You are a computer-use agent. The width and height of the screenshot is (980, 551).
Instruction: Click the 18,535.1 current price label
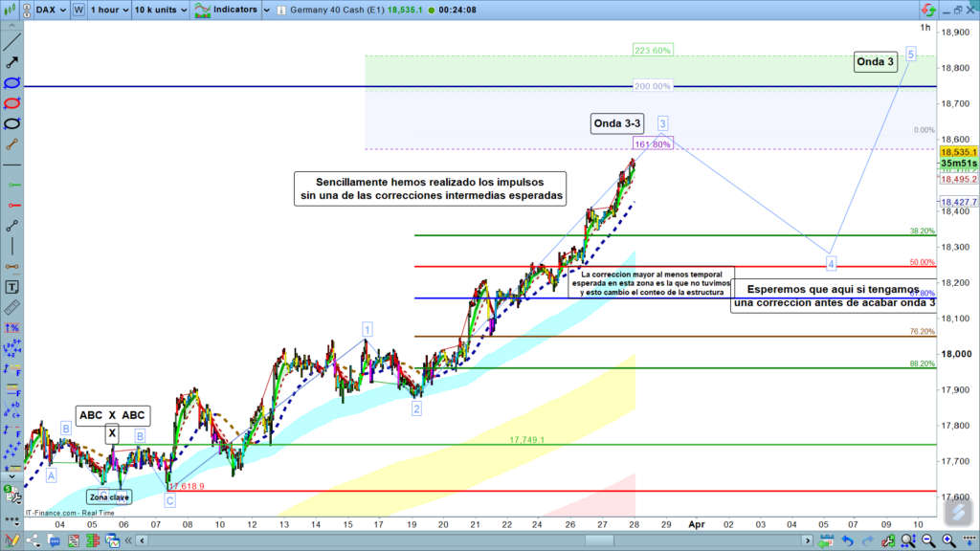(958, 151)
